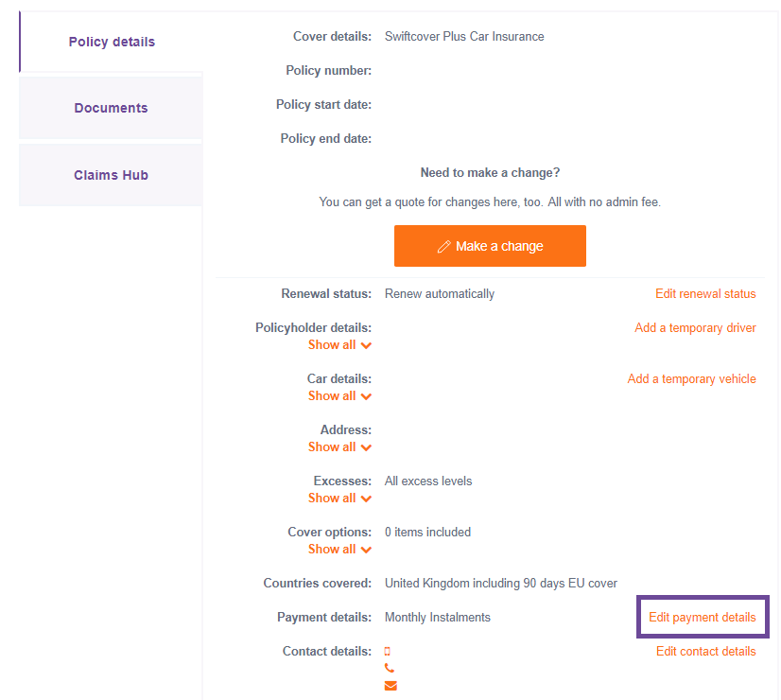Click the Monthly Instalments payment text
The image size is (781, 700).
pyautogui.click(x=438, y=618)
